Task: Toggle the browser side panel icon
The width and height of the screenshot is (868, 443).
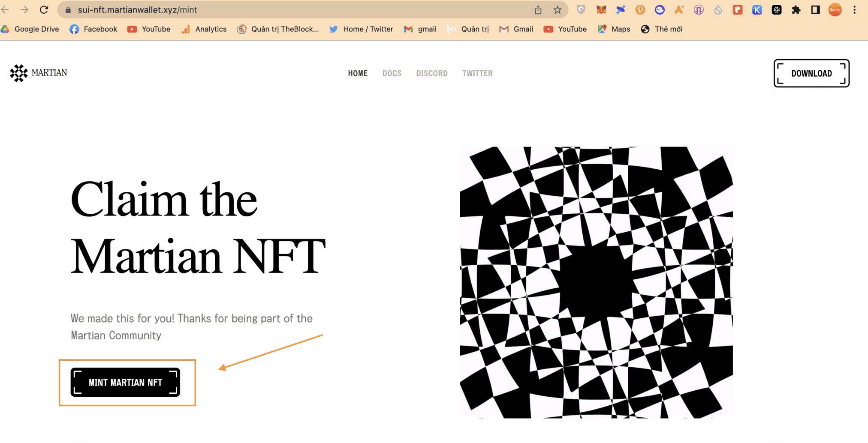Action: tap(816, 9)
